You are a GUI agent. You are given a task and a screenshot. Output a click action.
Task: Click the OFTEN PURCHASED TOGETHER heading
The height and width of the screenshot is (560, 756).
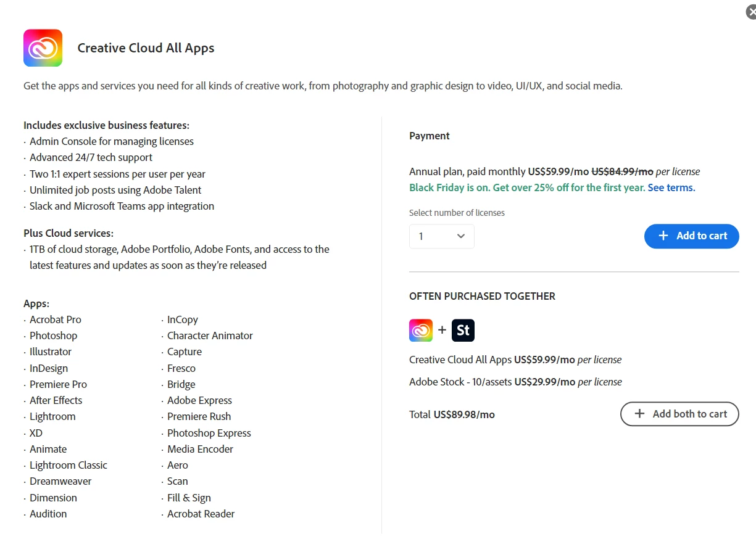point(482,296)
